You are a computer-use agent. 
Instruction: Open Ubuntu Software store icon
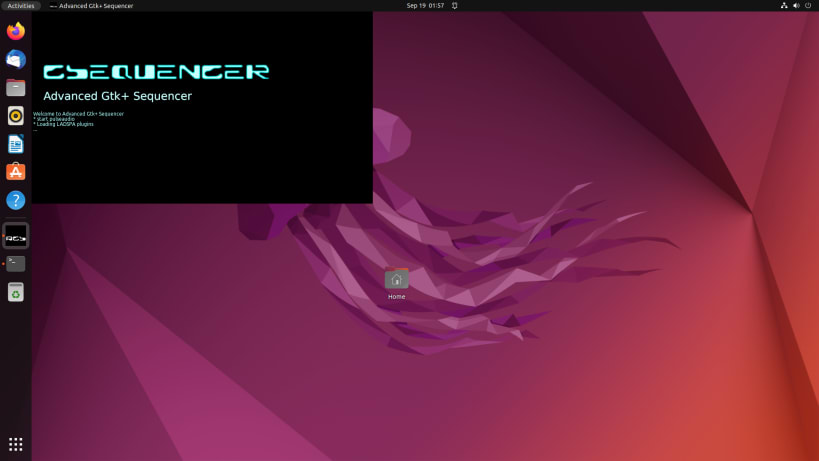pyautogui.click(x=16, y=172)
